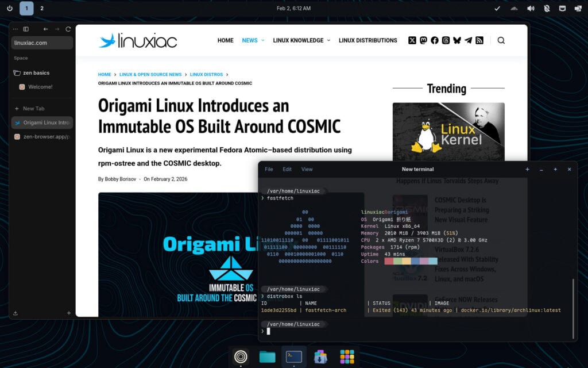Open the LINUX DISTROS breadcrumb link

[x=206, y=74]
